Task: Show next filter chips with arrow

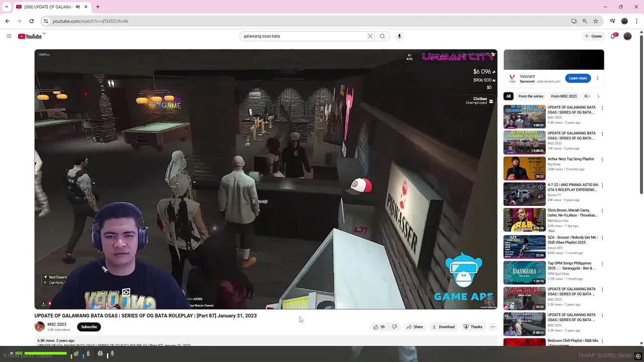Action: [598, 96]
